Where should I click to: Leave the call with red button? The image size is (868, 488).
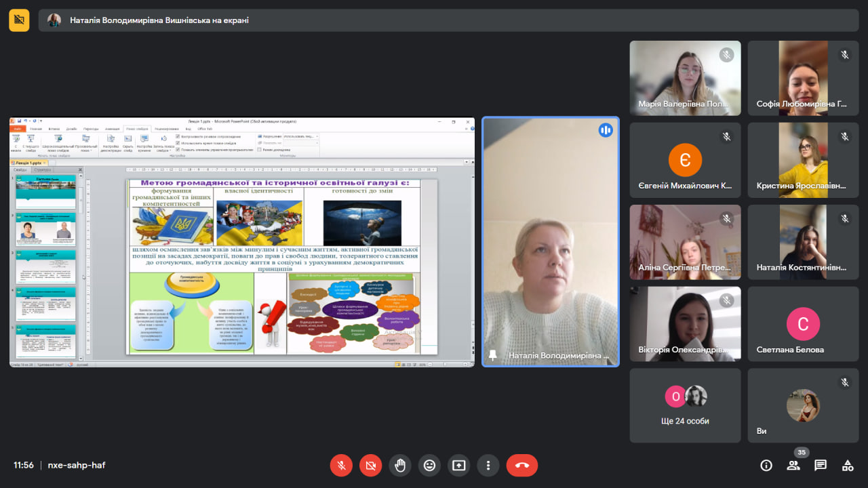point(521,466)
